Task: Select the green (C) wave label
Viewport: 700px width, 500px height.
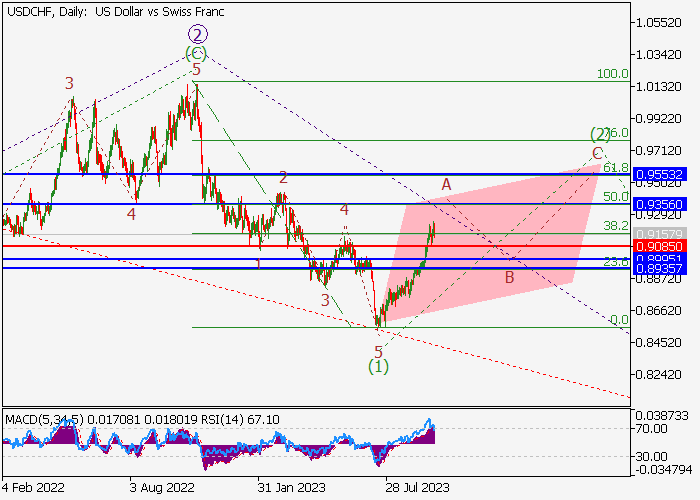Action: (196, 52)
